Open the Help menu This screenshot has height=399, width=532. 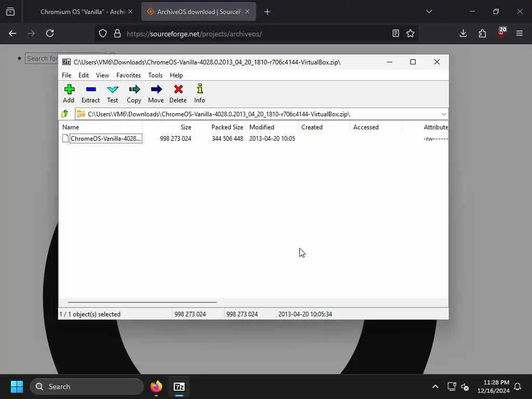pyautogui.click(x=176, y=75)
